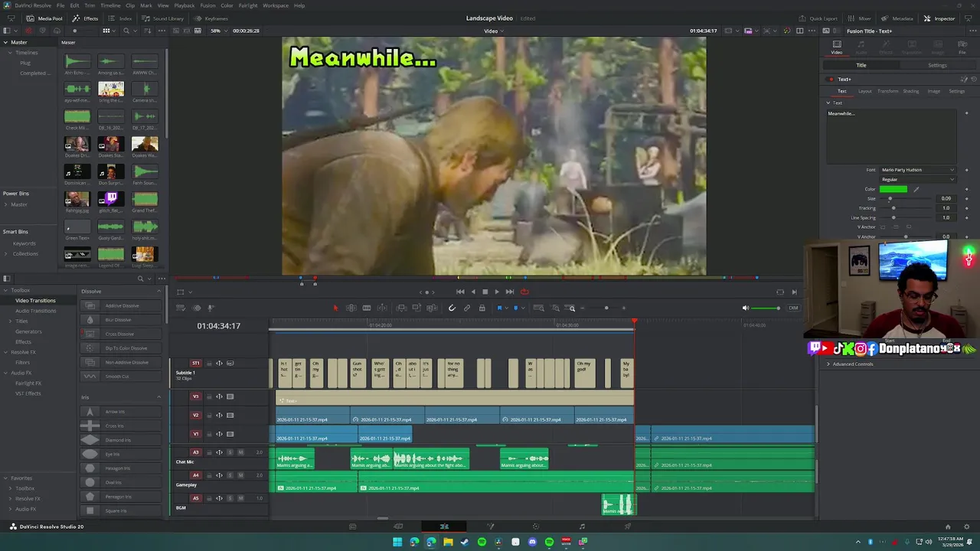This screenshot has width=980, height=551.
Task: Open the Regular font style dropdown
Action: click(x=917, y=179)
